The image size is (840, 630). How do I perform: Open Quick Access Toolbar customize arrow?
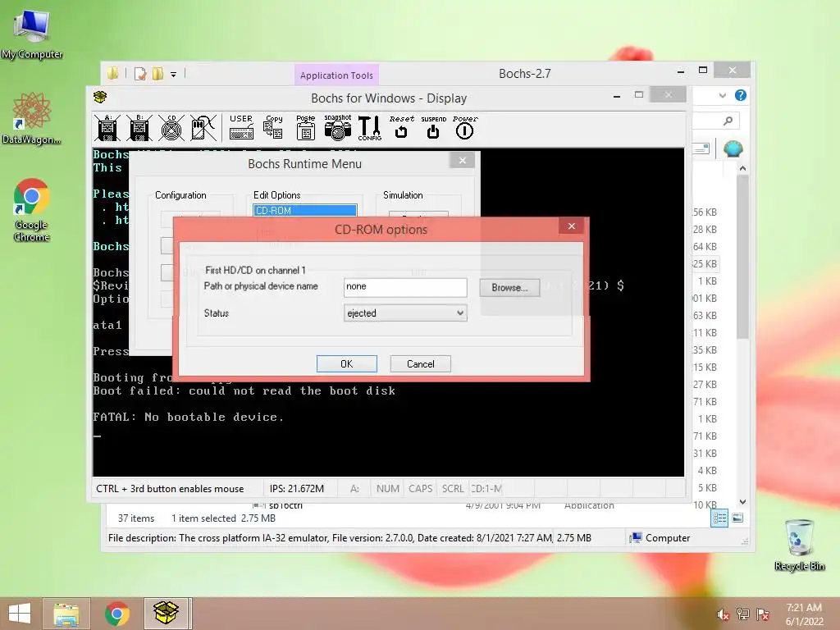(174, 75)
